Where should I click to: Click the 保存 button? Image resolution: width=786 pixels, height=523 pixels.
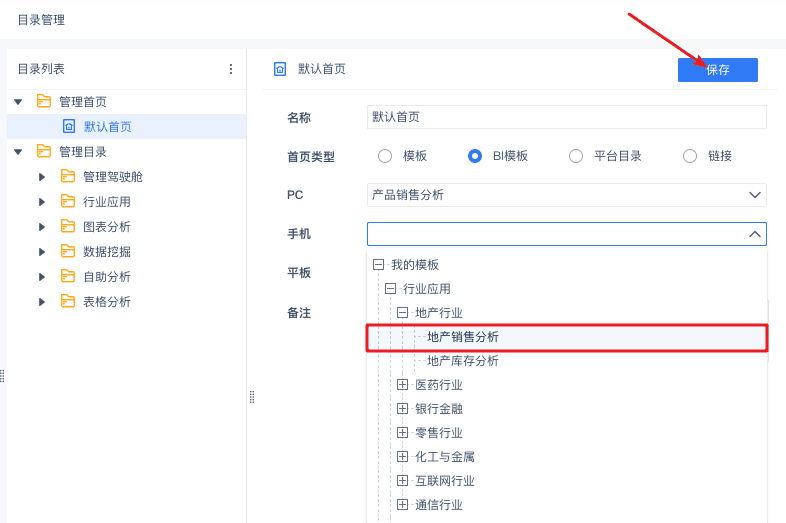(x=718, y=70)
